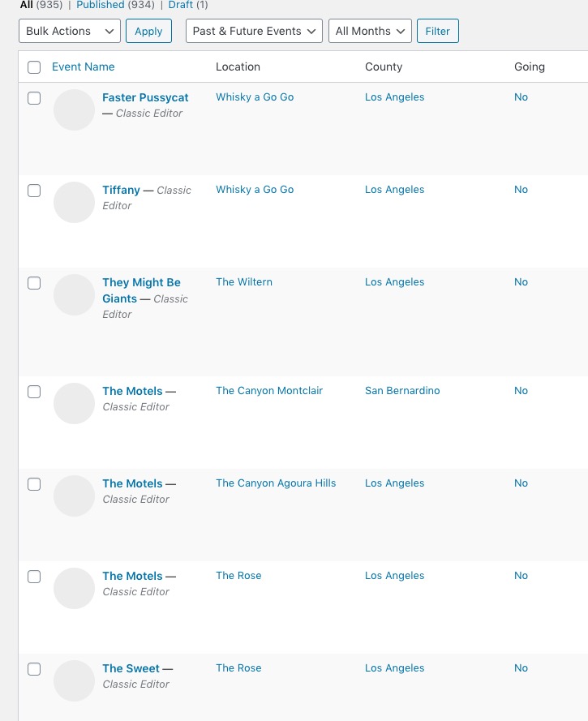The width and height of the screenshot is (588, 721).
Task: Click the Filter button
Action: [438, 31]
